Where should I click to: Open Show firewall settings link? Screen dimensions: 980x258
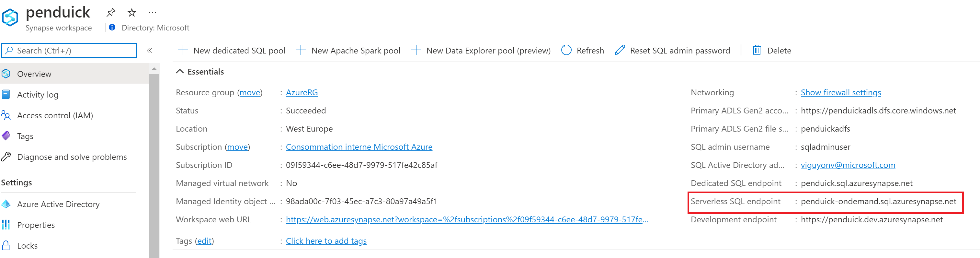840,92
